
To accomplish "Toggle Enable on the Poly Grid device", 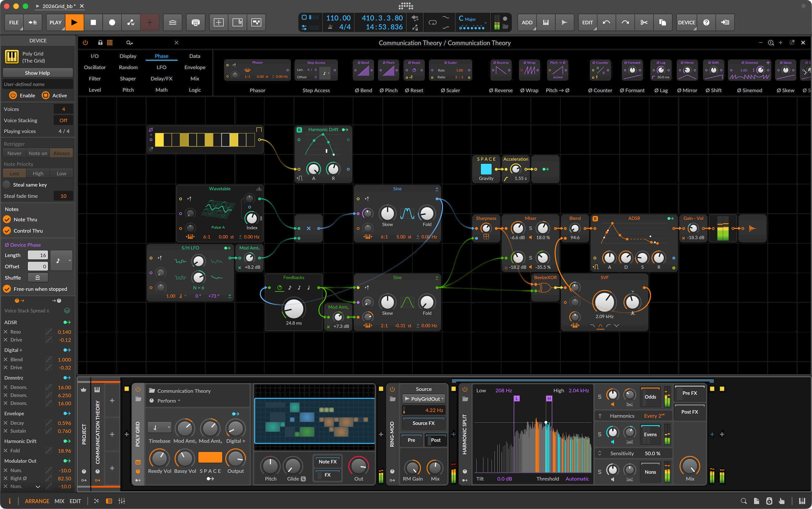I will 13,95.
